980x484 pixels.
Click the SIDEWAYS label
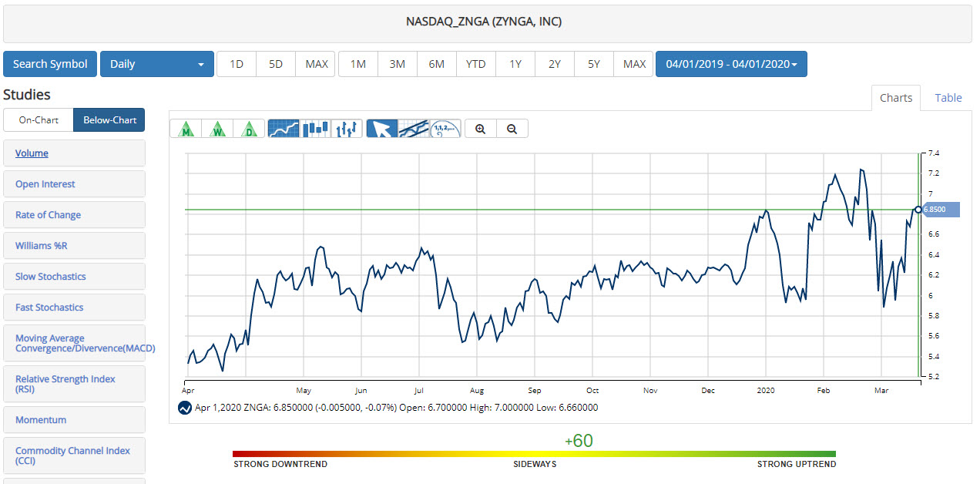click(x=535, y=464)
